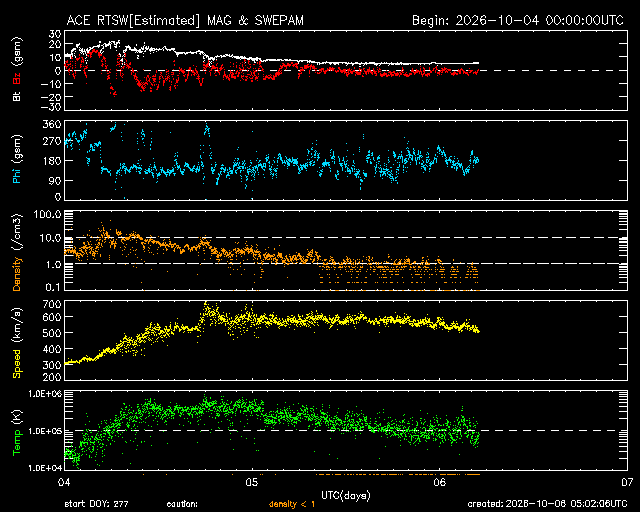Click the caution: label
640x512 pixels.
tap(182, 504)
